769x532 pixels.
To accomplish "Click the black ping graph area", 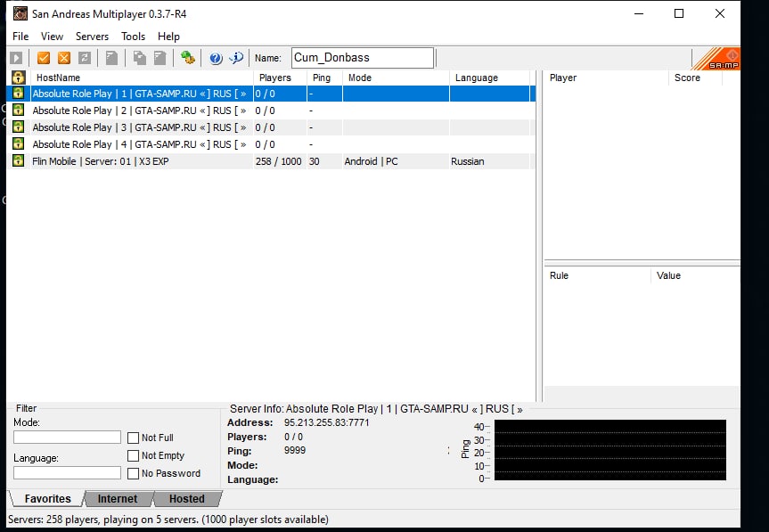I will pos(610,450).
